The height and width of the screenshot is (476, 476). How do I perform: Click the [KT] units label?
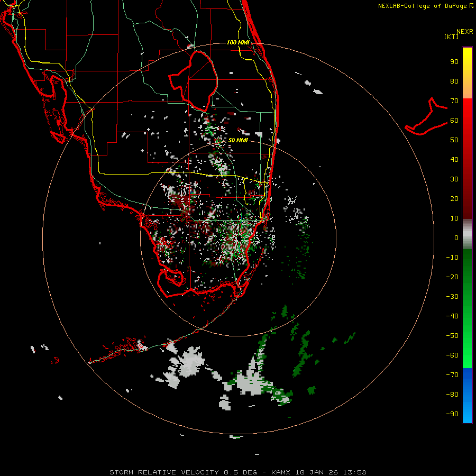click(x=452, y=36)
